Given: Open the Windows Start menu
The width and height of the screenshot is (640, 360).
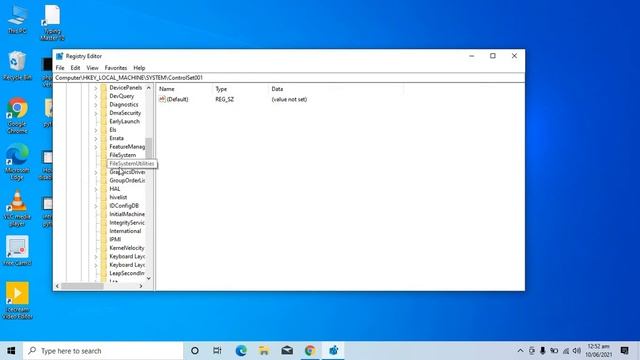Looking at the screenshot, I should (x=11, y=351).
